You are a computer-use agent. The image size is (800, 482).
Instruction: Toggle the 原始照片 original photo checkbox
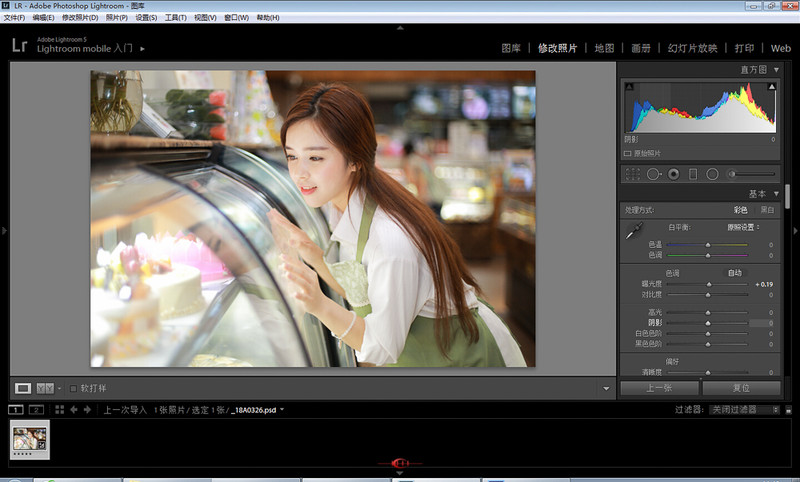[x=628, y=154]
